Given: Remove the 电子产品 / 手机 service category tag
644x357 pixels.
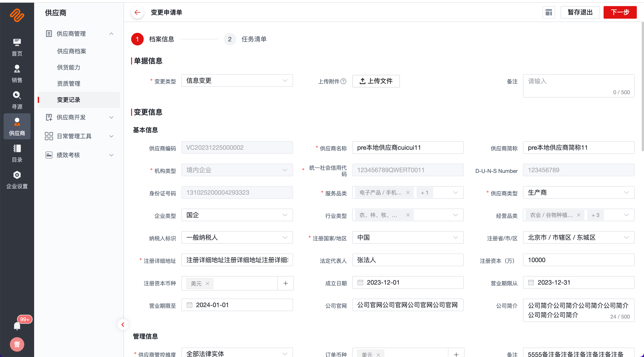Looking at the screenshot, I should tap(408, 192).
